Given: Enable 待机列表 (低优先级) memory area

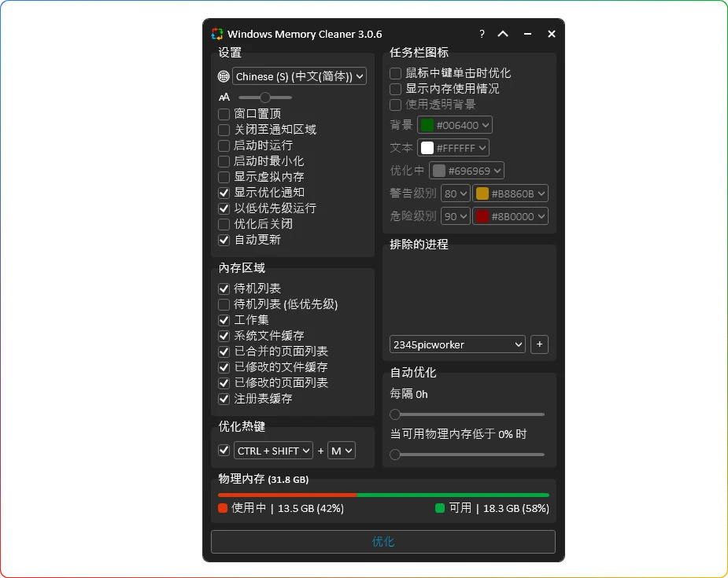Looking at the screenshot, I should coord(224,304).
